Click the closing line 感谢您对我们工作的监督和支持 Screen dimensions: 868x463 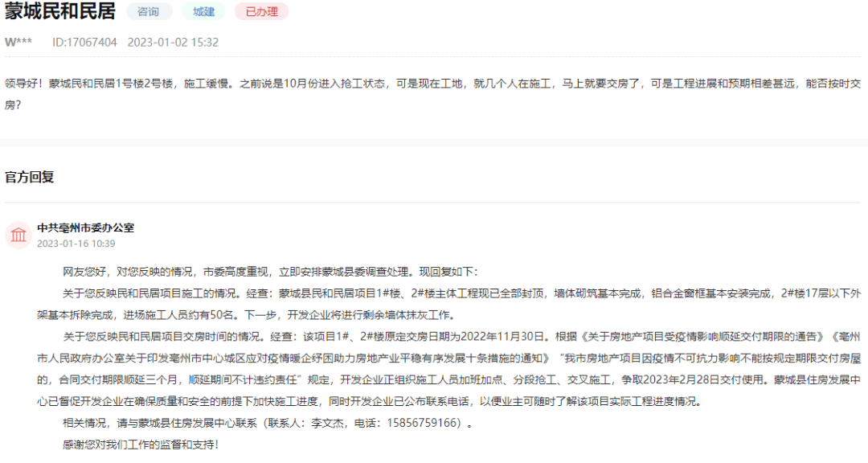141,445
